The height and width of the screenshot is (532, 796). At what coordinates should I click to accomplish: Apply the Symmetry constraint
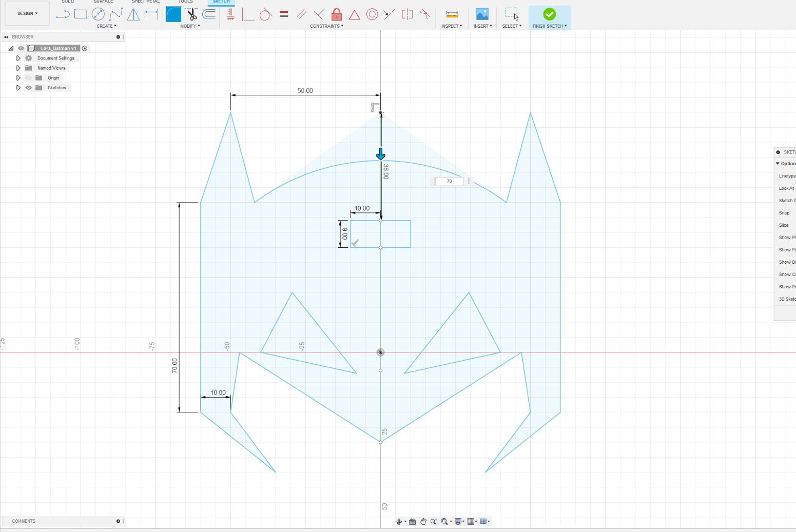coord(407,14)
